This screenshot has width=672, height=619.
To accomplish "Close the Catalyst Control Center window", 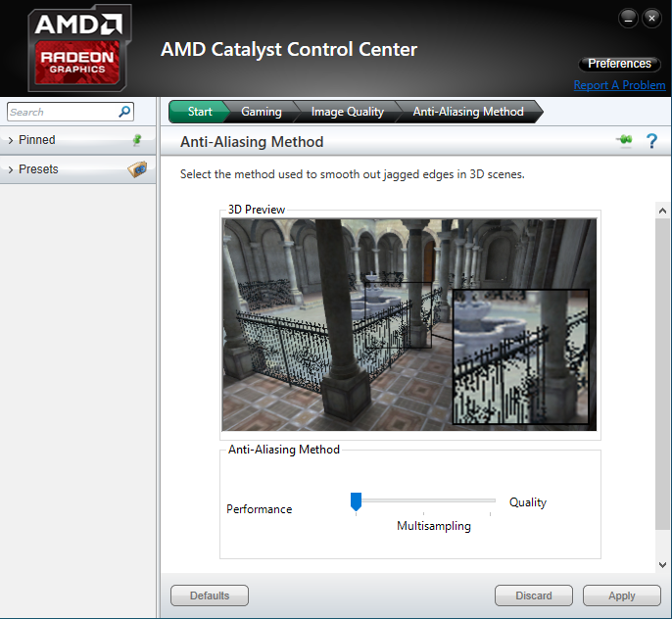I will (x=651, y=19).
